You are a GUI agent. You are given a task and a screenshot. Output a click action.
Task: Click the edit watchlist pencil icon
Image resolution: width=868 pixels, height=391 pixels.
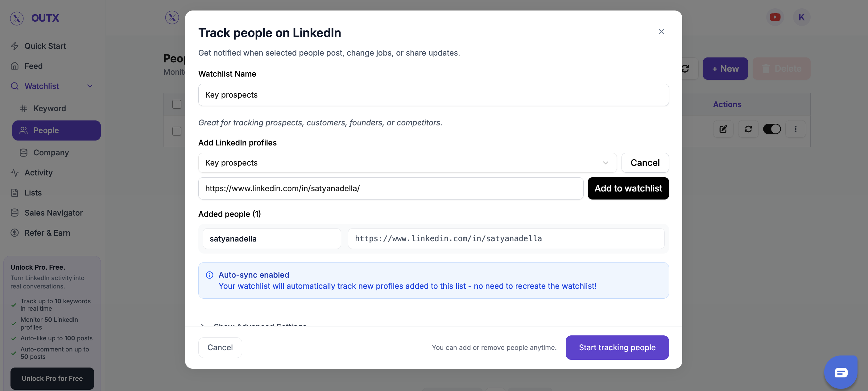[x=723, y=129]
